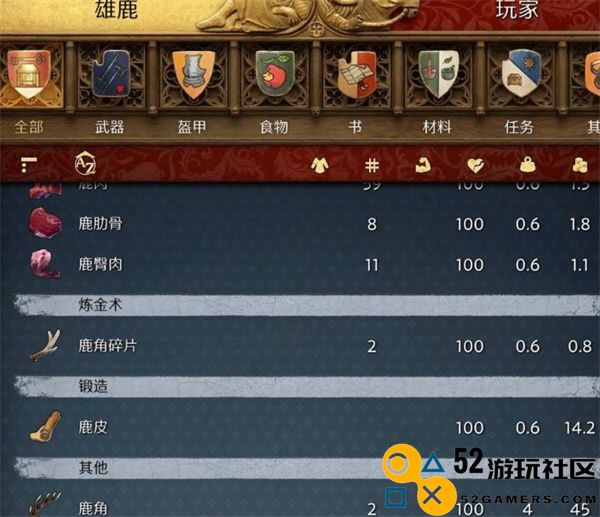This screenshot has width=600, height=517.
Task: Sort by condition using the heart icon
Action: pyautogui.click(x=475, y=165)
